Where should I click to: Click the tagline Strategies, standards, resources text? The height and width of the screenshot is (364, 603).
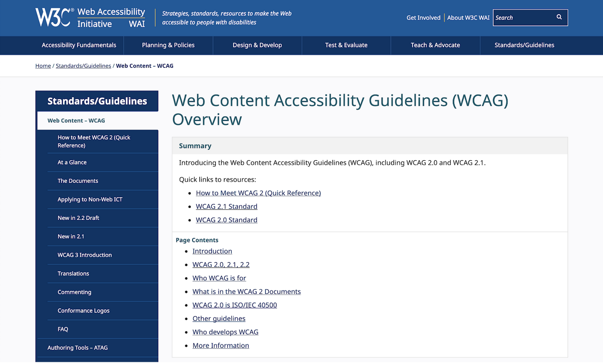227,18
